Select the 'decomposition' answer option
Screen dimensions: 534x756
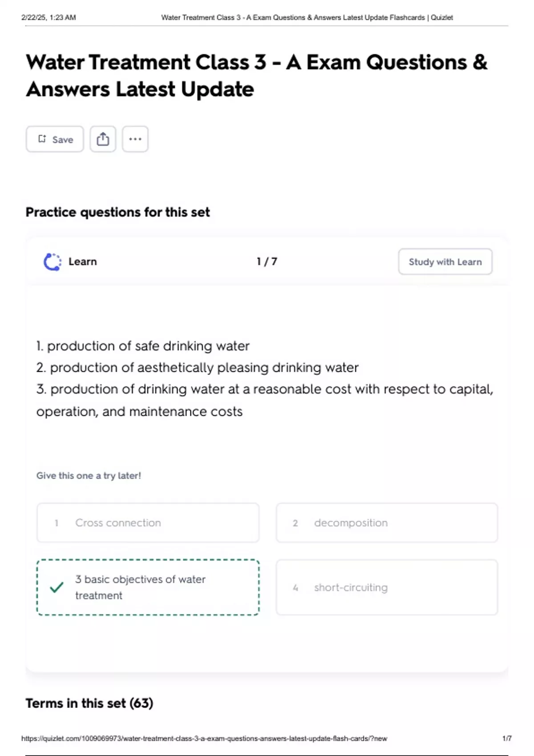point(386,523)
